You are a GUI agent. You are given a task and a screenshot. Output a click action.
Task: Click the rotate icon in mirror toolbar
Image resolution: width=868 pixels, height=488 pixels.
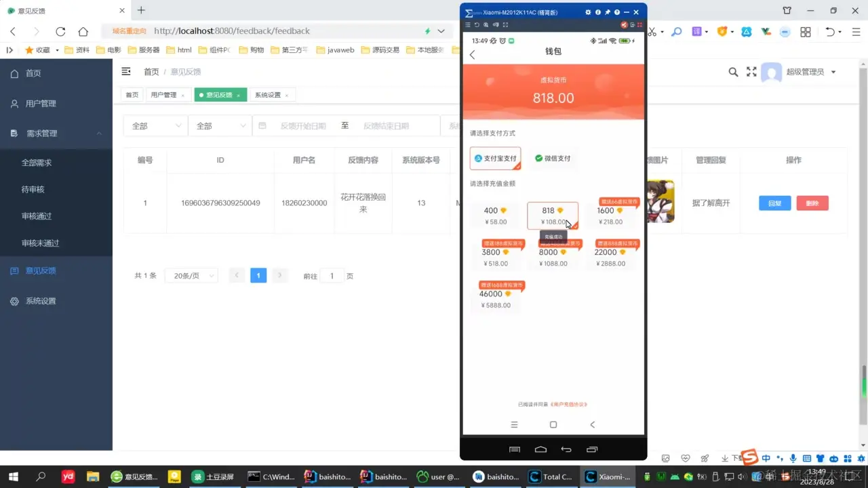point(477,25)
